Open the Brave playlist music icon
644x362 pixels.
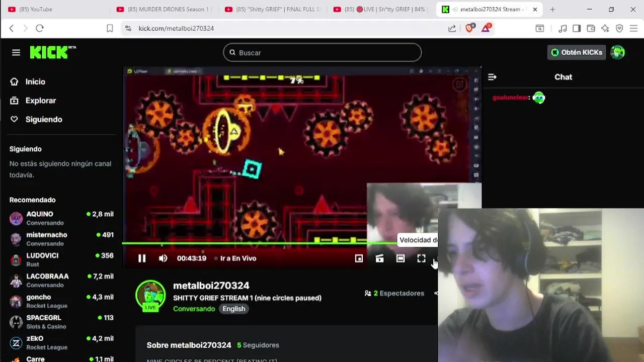point(563,28)
